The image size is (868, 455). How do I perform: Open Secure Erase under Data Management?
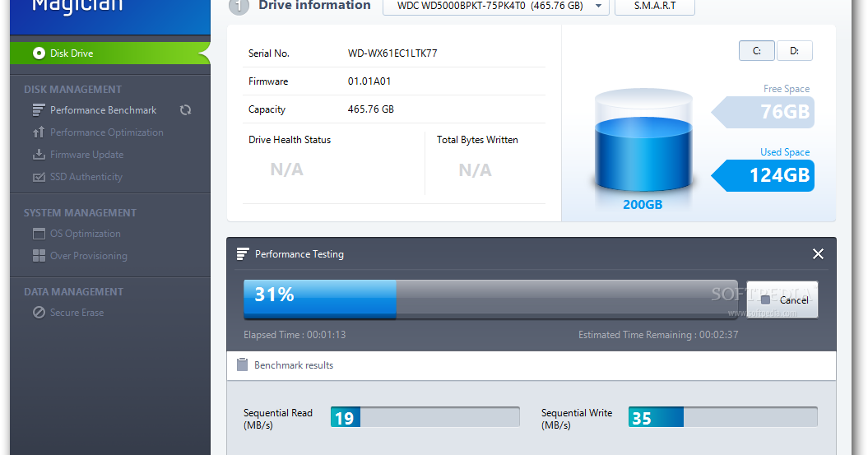(77, 312)
